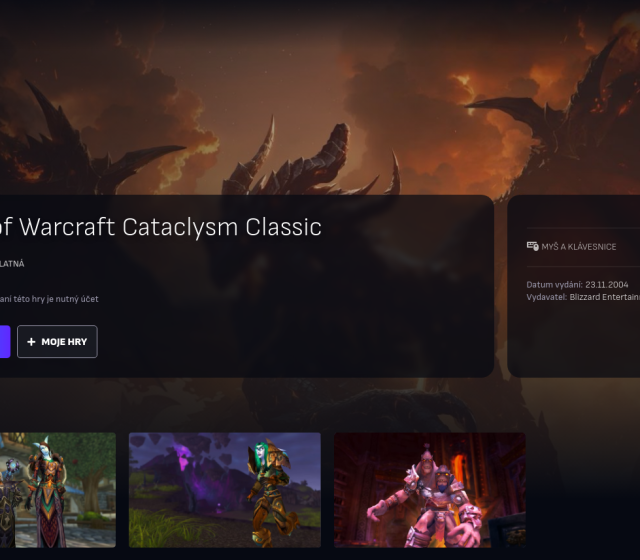Click the Datum vydání label
The height and width of the screenshot is (560, 640).
click(x=554, y=284)
